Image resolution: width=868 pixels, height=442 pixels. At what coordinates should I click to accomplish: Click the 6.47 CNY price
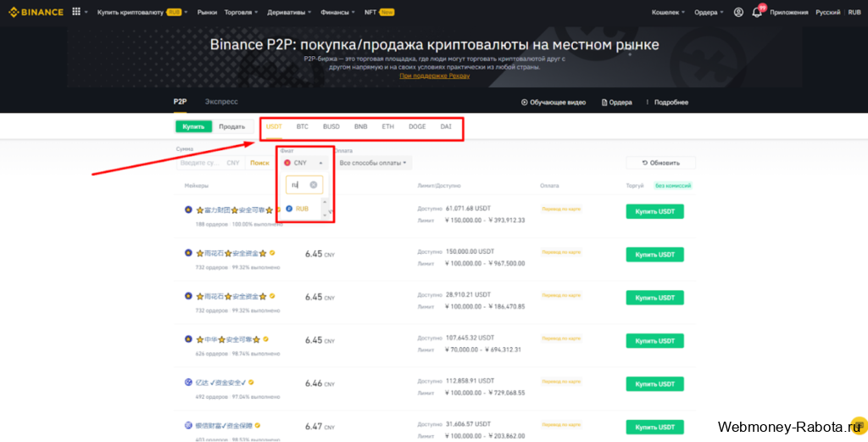click(320, 427)
